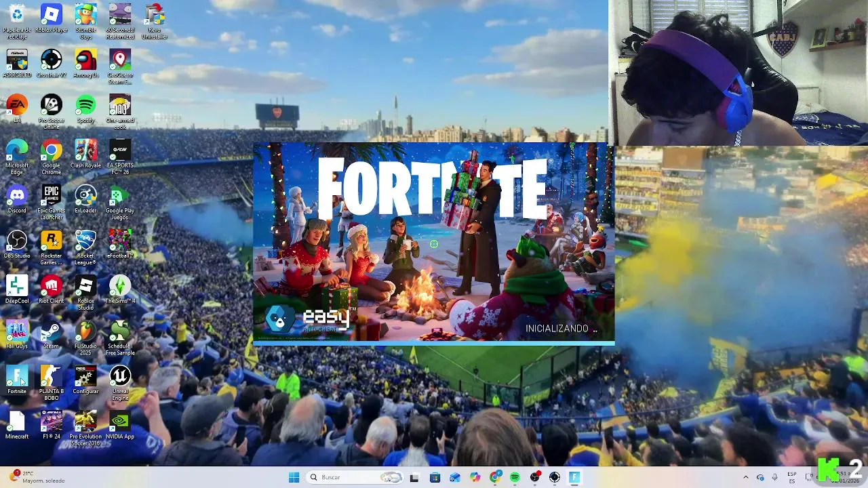Select the Clash Royale desktop icon

click(85, 154)
